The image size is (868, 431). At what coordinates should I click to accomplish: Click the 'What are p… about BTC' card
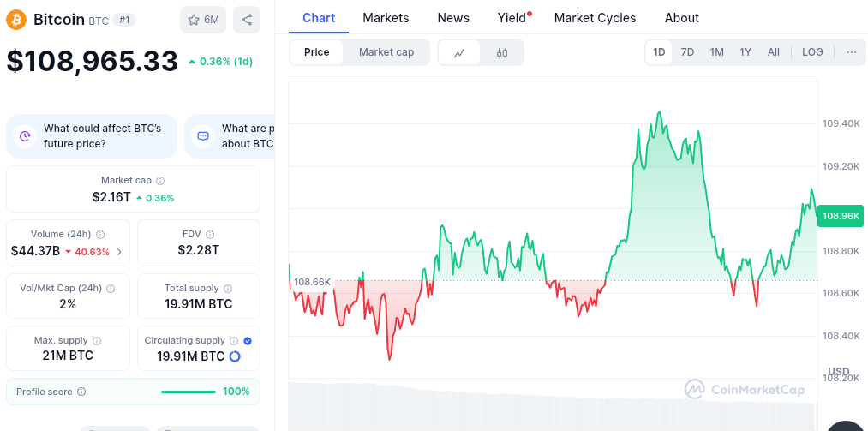[x=230, y=136]
